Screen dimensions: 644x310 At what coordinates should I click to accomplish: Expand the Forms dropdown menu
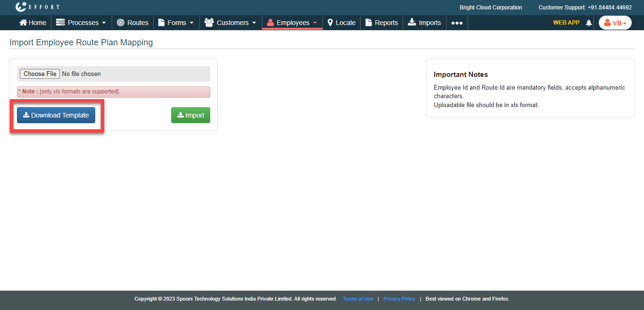pos(176,23)
